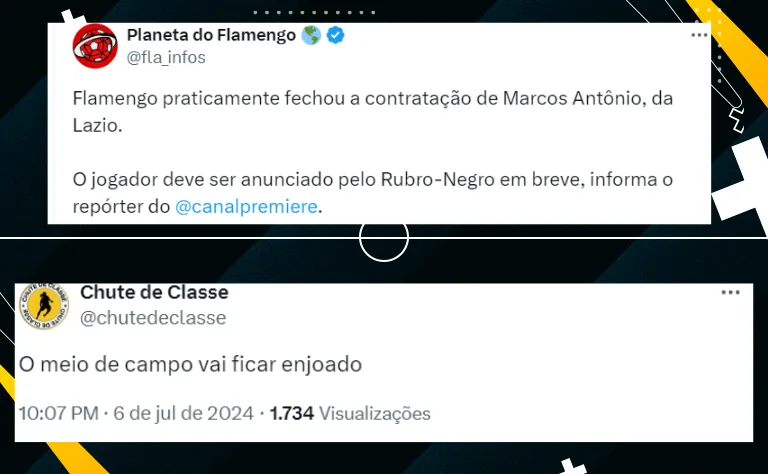Open the Planeta do Flamengo display name
The height and width of the screenshot is (474, 768).
[211, 35]
